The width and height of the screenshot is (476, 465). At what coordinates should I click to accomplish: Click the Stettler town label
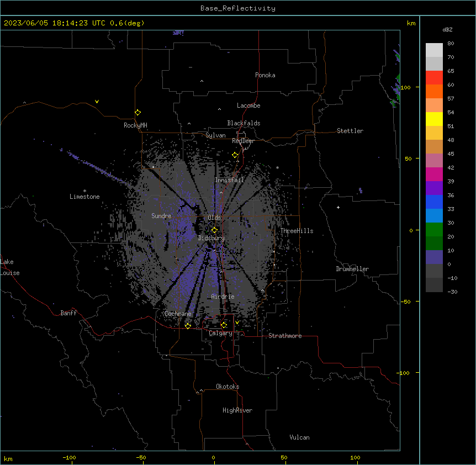click(x=350, y=131)
